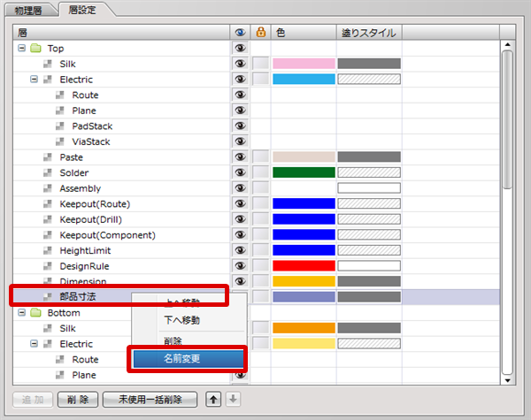The width and height of the screenshot is (531, 420).
Task: Hide the Paste layer via eye toggle
Action: click(239, 157)
